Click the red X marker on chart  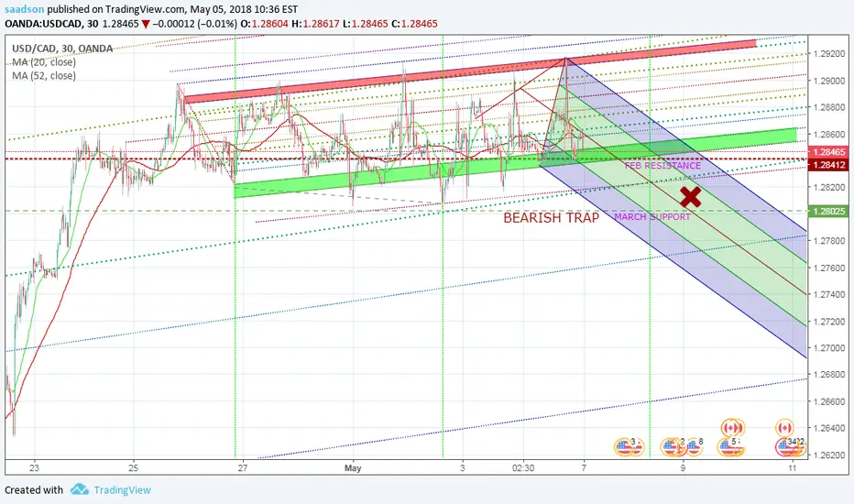[691, 197]
